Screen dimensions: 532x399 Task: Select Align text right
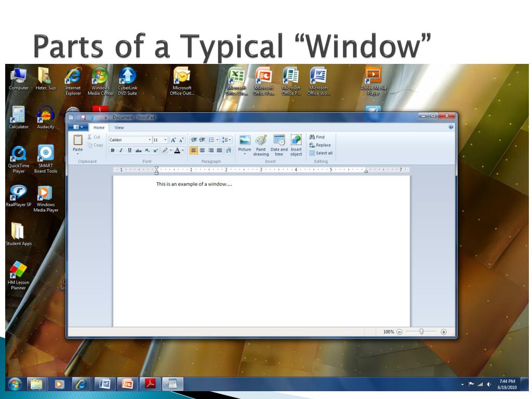(211, 150)
